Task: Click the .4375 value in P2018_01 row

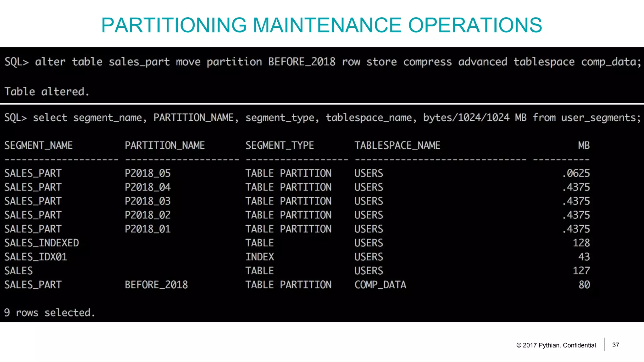Action: 576,229
